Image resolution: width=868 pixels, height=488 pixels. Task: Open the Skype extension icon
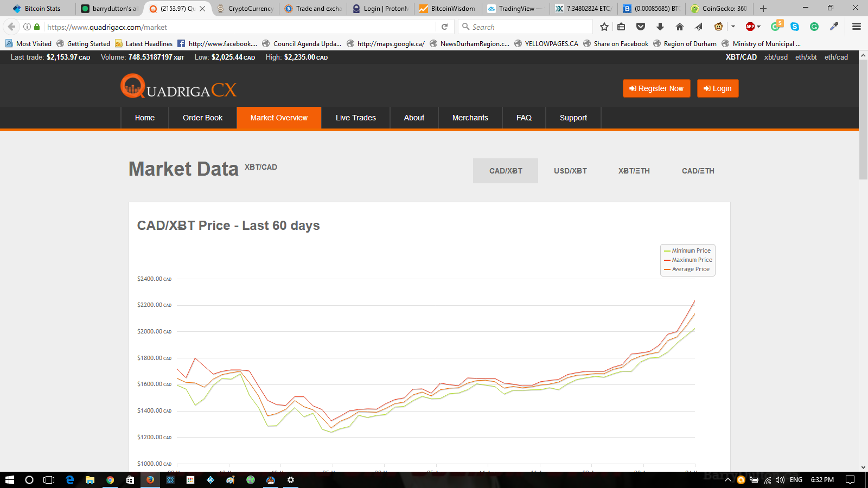(x=795, y=27)
